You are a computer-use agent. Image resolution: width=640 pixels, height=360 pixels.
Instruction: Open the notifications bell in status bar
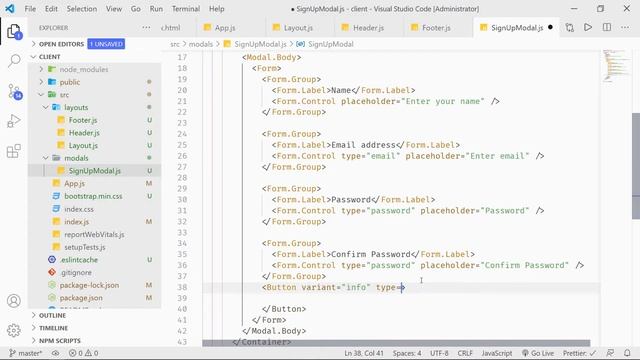pyautogui.click(x=627, y=353)
